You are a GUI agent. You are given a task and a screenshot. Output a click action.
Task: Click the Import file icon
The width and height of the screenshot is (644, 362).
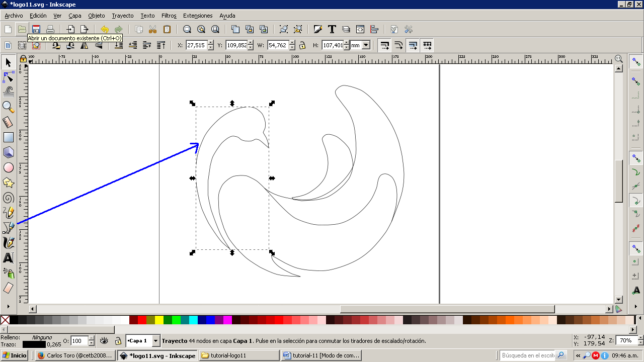[70, 29]
